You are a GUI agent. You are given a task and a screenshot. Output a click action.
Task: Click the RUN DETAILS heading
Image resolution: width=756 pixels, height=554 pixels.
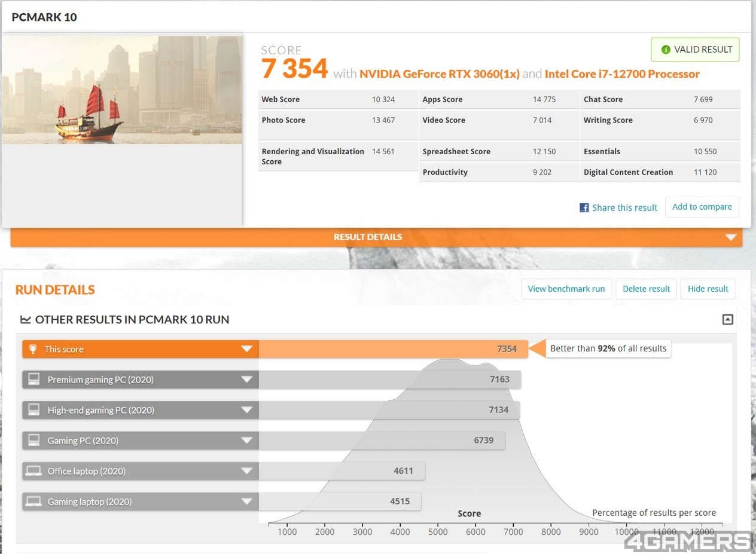(x=55, y=290)
